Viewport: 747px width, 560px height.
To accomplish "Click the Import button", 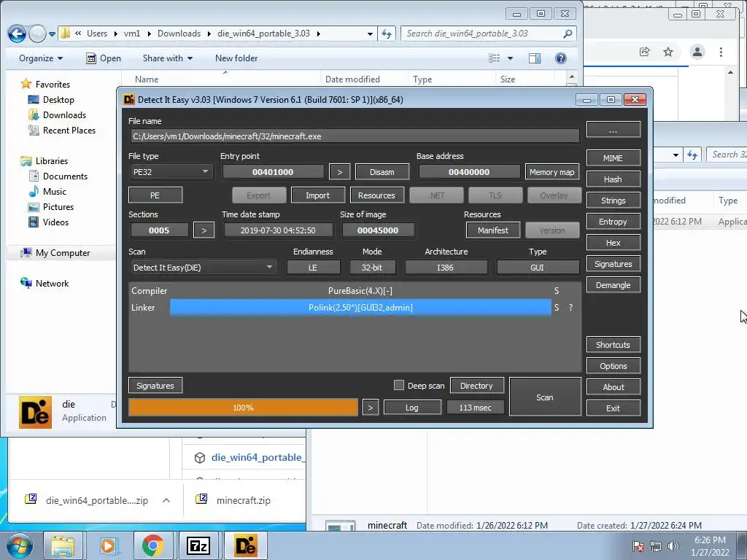I will click(318, 195).
